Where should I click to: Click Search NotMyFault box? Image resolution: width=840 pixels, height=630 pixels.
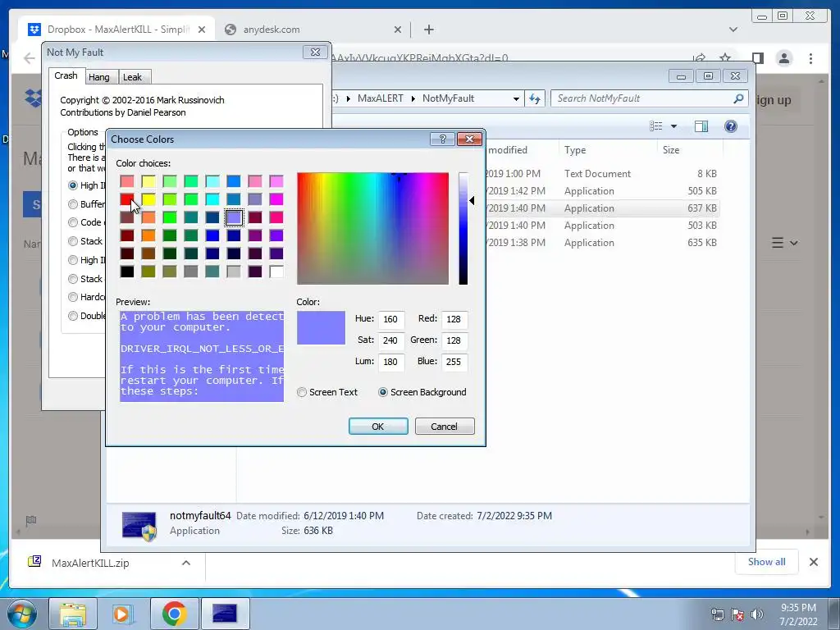click(x=650, y=98)
